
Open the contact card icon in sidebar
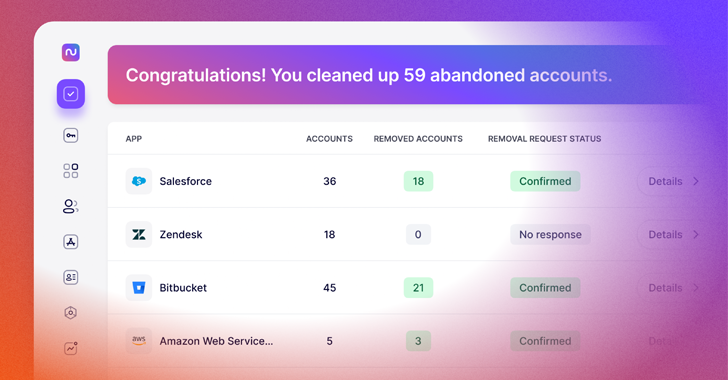pyautogui.click(x=71, y=277)
